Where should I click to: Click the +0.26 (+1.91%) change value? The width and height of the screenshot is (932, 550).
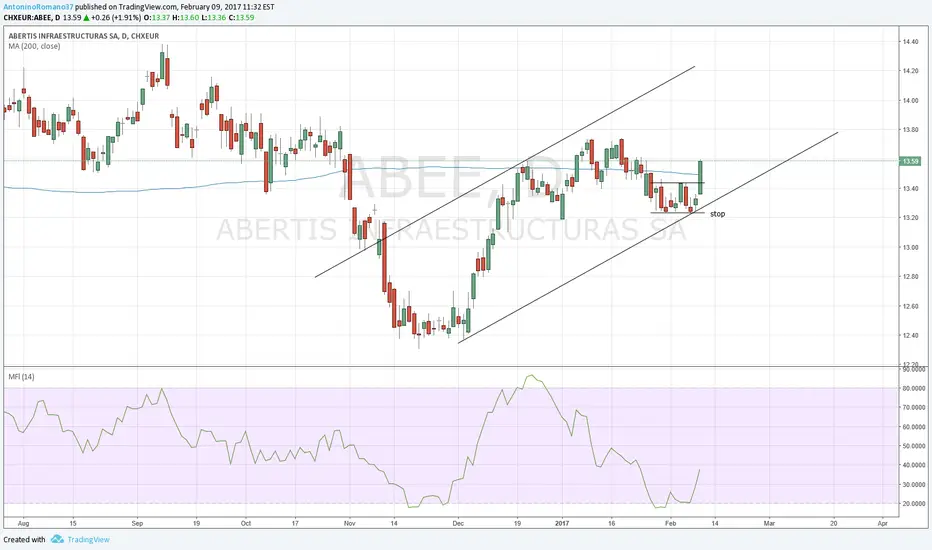pyautogui.click(x=115, y=18)
